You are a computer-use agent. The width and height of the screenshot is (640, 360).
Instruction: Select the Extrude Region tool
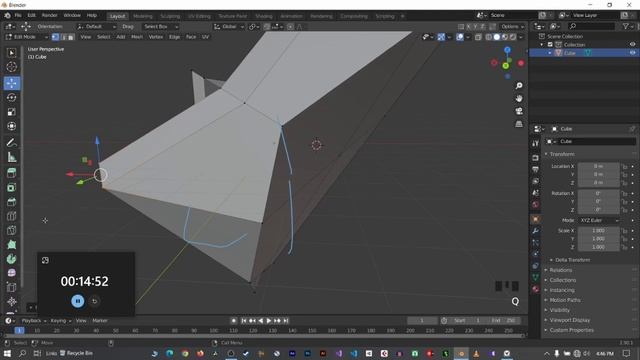[11, 173]
